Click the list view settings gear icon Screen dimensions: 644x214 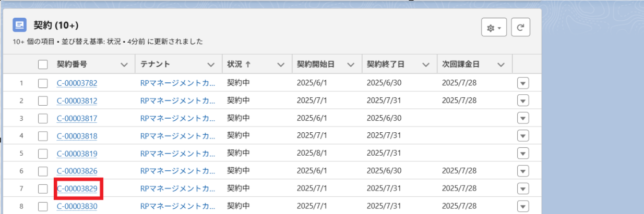(494, 28)
